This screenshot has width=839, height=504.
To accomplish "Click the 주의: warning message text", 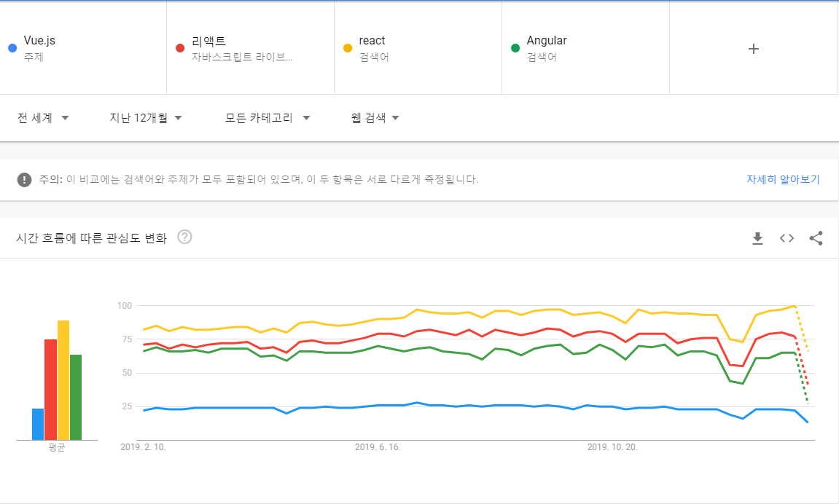I will 259,180.
